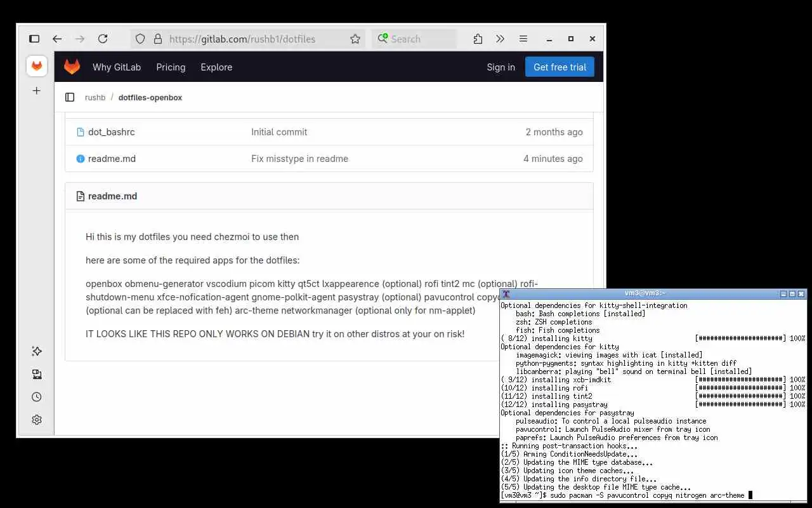View site security lock information
The height and width of the screenshot is (508, 812).
click(158, 39)
